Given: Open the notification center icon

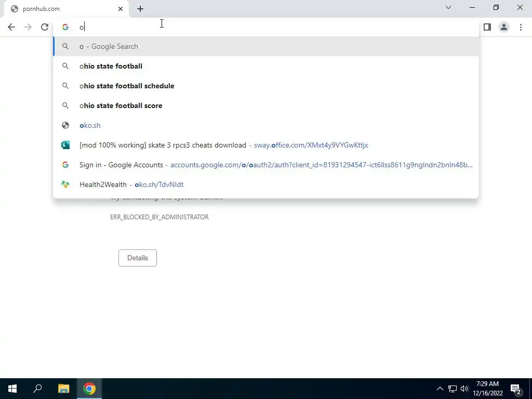Looking at the screenshot, I should tap(516, 389).
